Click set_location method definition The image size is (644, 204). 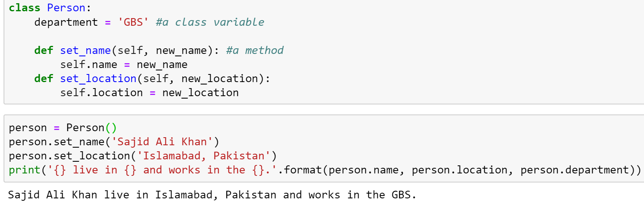[x=152, y=78]
